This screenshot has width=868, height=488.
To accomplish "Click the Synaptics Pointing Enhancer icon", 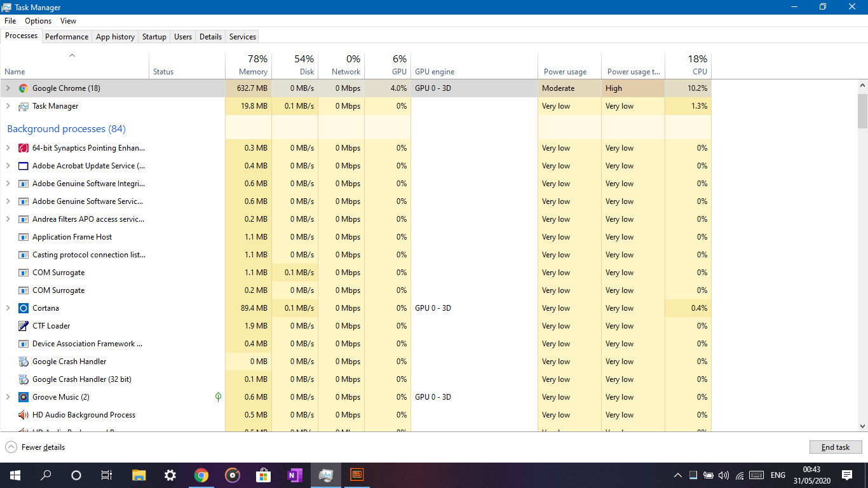I will tap(24, 148).
